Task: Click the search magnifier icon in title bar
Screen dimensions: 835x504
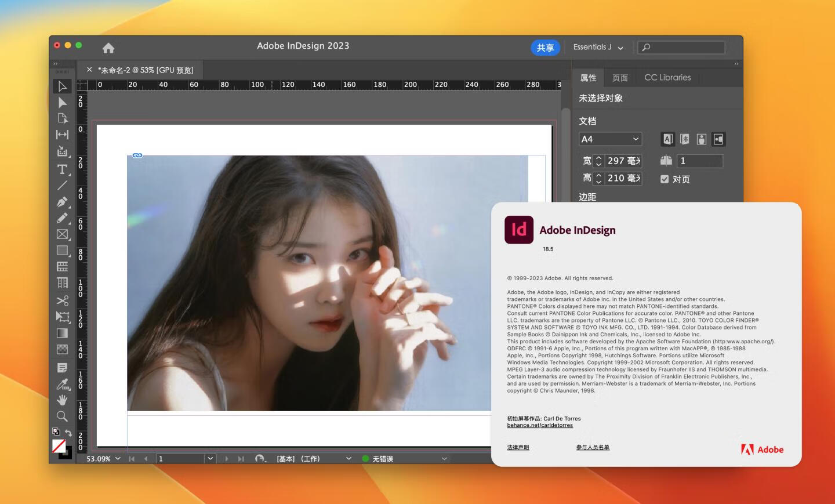Action: coord(646,48)
